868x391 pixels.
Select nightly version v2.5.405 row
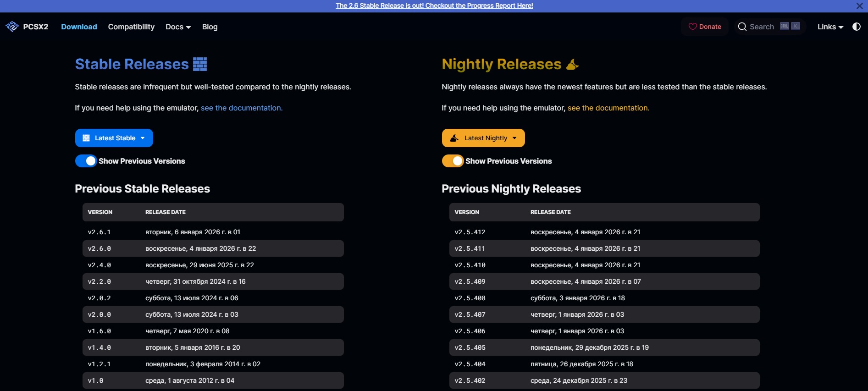click(x=604, y=347)
